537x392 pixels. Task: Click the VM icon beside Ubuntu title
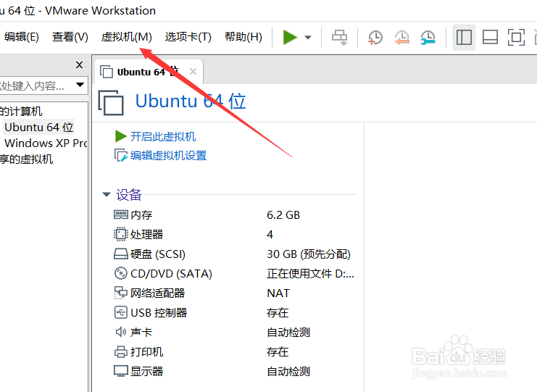pos(111,103)
